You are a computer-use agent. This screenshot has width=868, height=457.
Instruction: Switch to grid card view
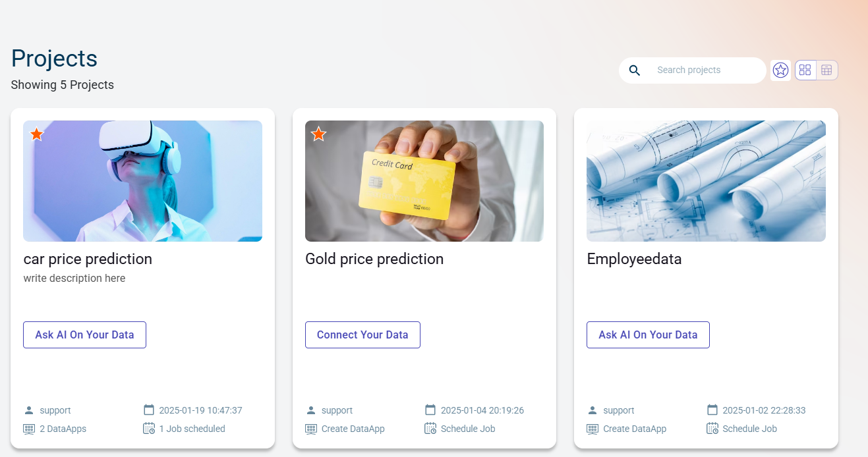tap(805, 70)
